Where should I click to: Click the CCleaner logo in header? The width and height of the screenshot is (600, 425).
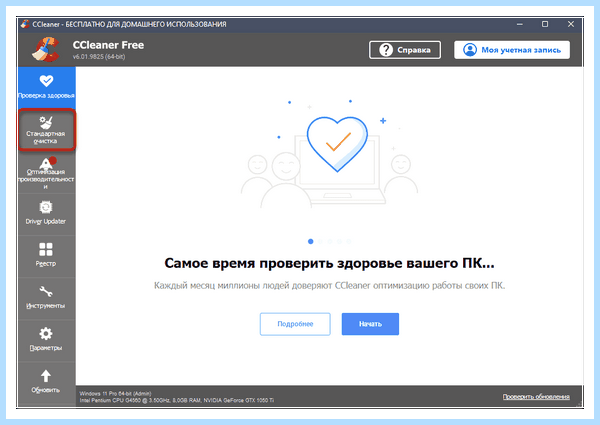46,50
